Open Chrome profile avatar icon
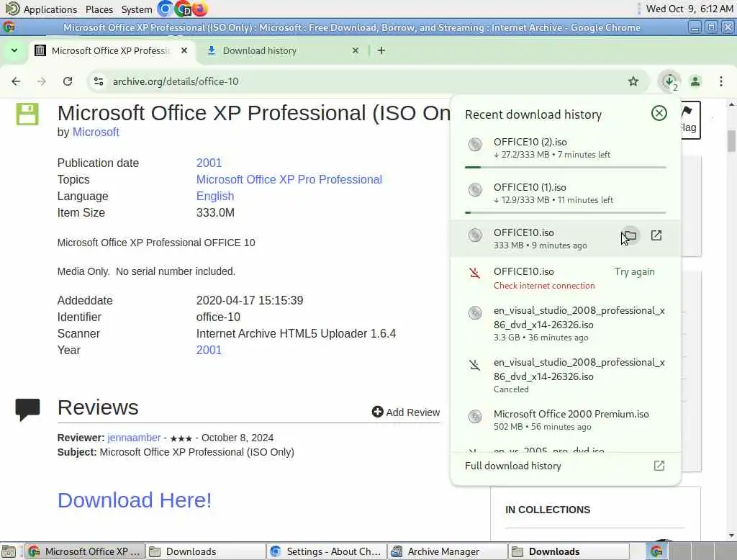The height and width of the screenshot is (560, 737). pos(695,81)
